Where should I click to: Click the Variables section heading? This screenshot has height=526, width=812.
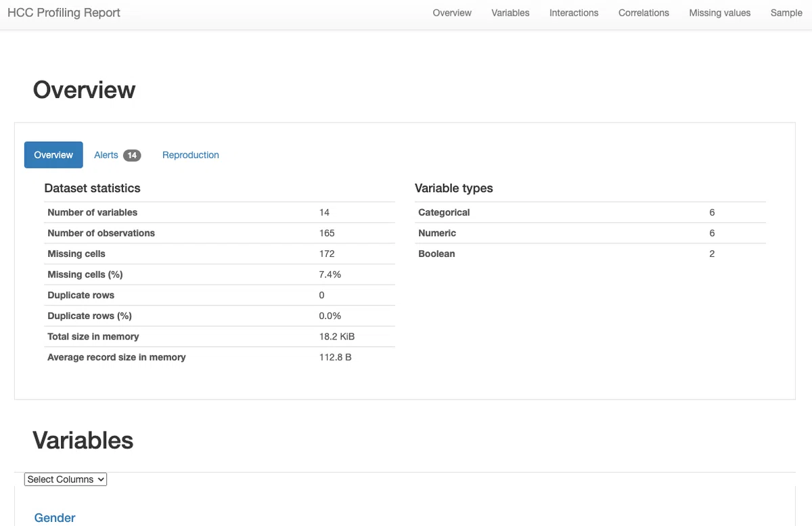(83, 440)
